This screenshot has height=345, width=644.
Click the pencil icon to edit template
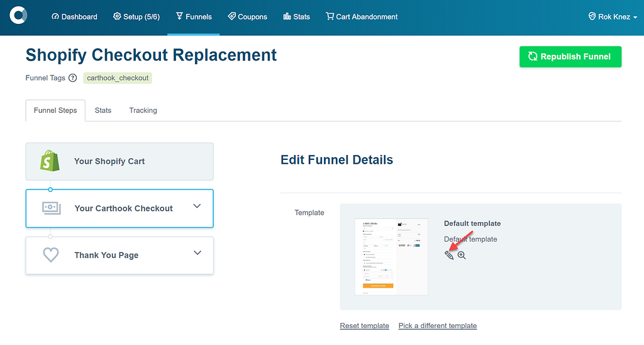click(x=449, y=256)
